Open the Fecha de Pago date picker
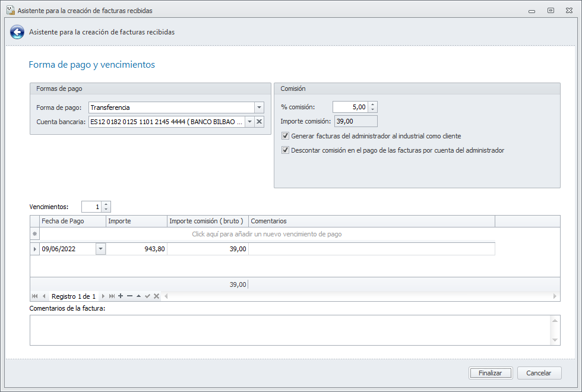 coord(100,249)
